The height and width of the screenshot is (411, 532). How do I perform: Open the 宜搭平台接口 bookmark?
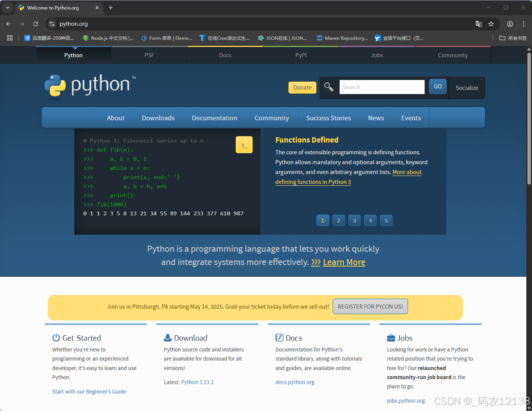point(399,38)
